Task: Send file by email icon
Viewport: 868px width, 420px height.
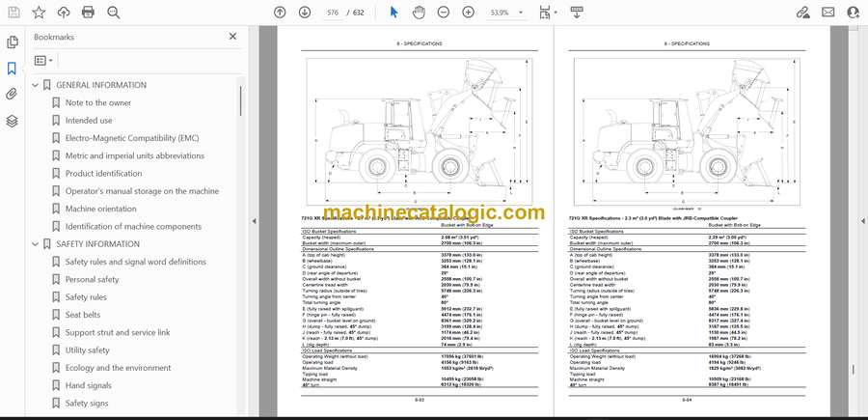Action: tap(828, 13)
